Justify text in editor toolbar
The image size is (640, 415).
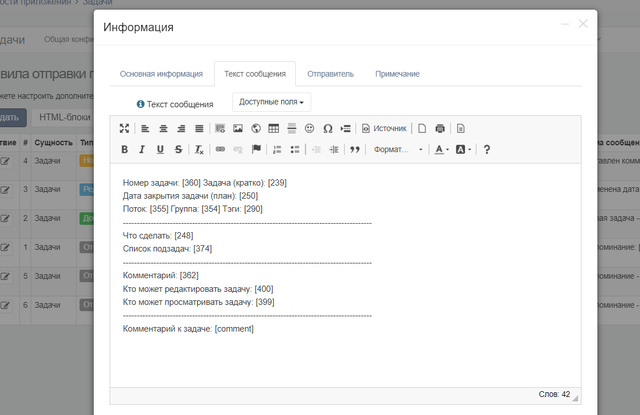click(x=199, y=129)
